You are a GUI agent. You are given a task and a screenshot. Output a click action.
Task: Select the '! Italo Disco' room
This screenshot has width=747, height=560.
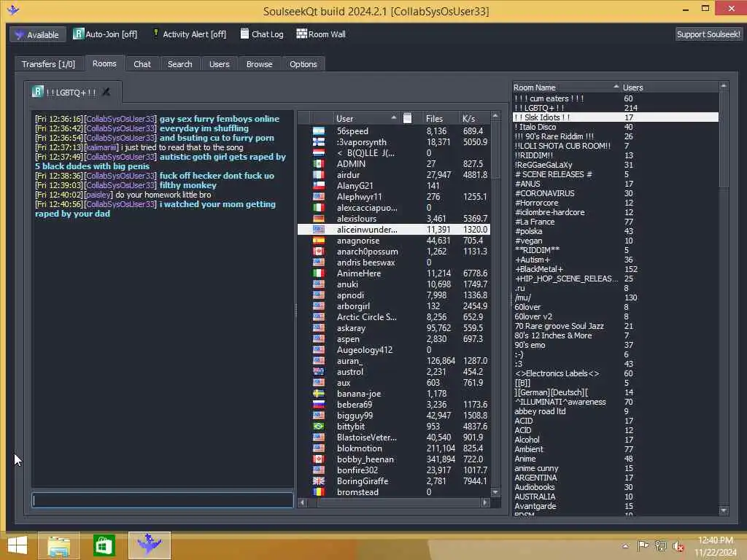(x=616, y=127)
